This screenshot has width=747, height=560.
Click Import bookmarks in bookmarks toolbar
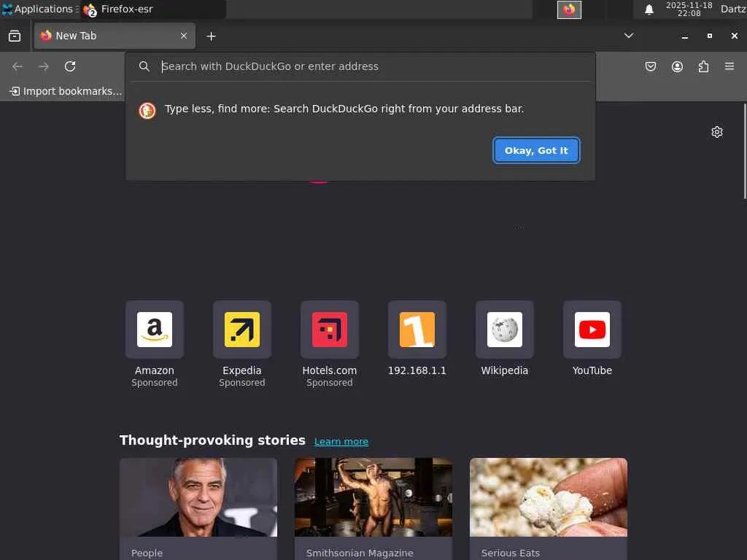tap(66, 91)
